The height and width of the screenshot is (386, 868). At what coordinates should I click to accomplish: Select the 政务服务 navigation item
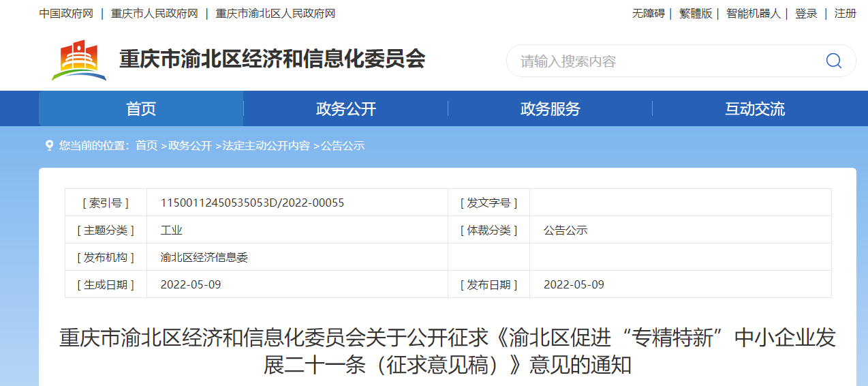550,108
